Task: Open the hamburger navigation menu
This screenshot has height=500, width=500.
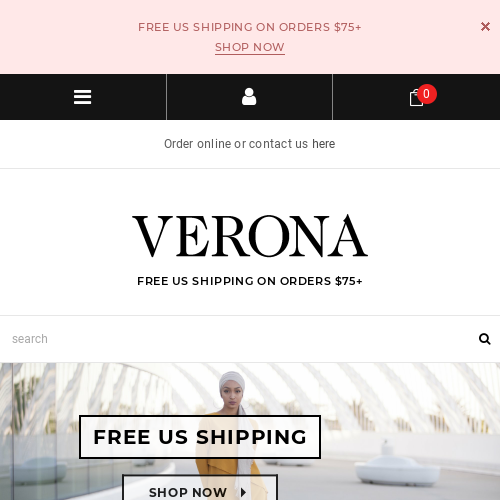Action: [82, 97]
